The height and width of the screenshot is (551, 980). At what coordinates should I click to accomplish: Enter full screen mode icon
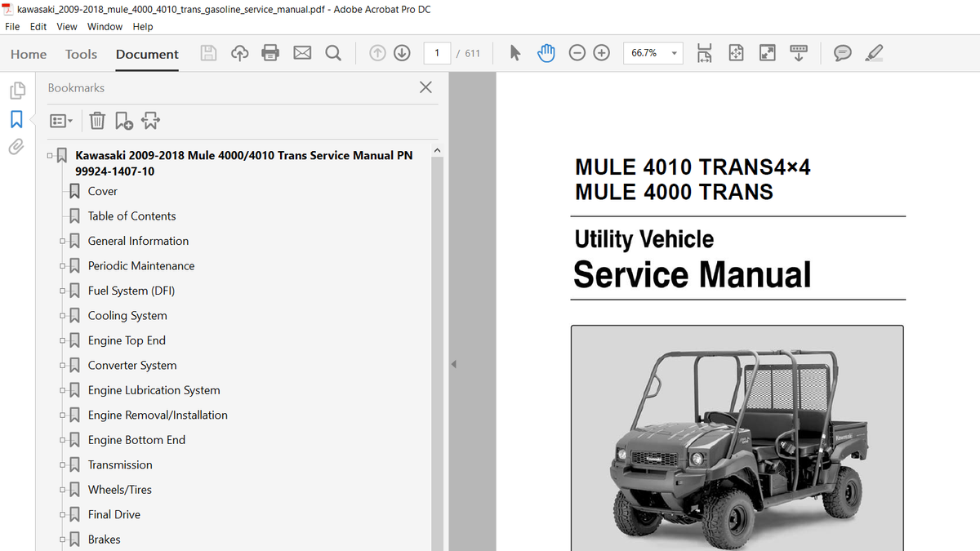coord(767,53)
